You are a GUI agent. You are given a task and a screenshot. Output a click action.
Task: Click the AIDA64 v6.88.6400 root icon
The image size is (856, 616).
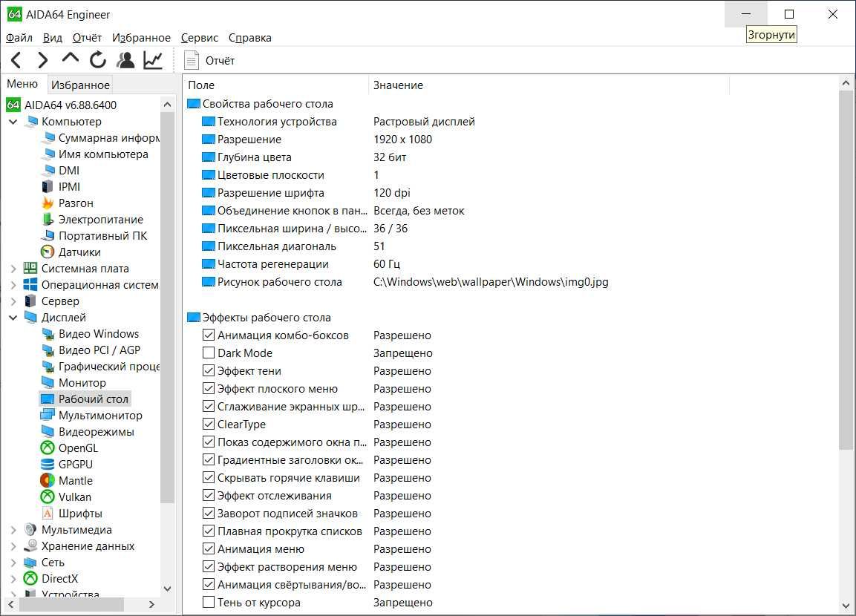[x=13, y=105]
